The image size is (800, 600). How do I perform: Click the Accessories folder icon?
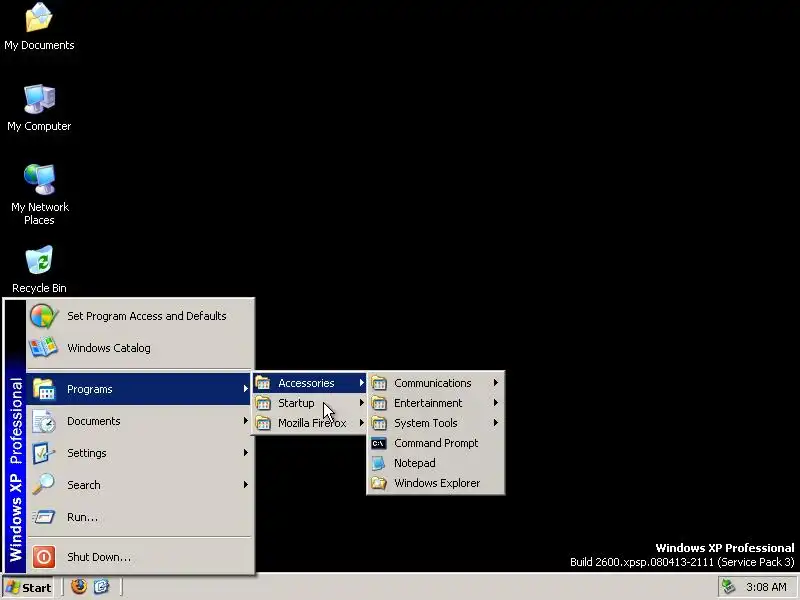(x=263, y=383)
